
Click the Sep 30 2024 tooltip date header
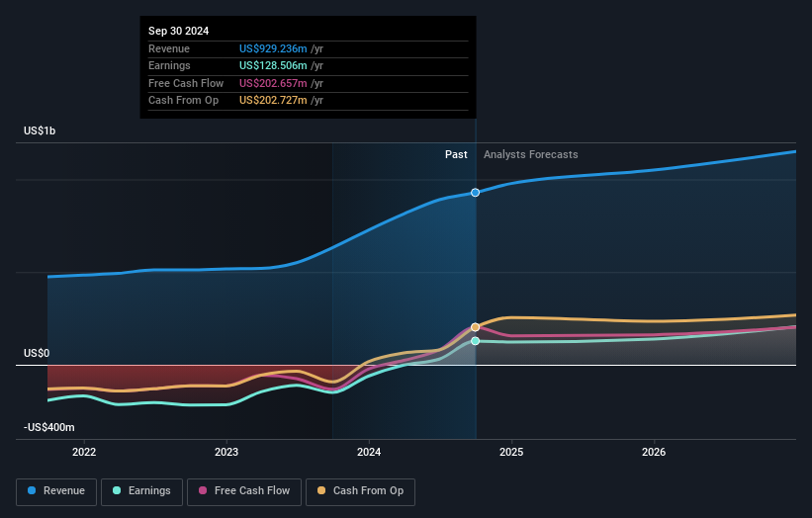tap(179, 31)
